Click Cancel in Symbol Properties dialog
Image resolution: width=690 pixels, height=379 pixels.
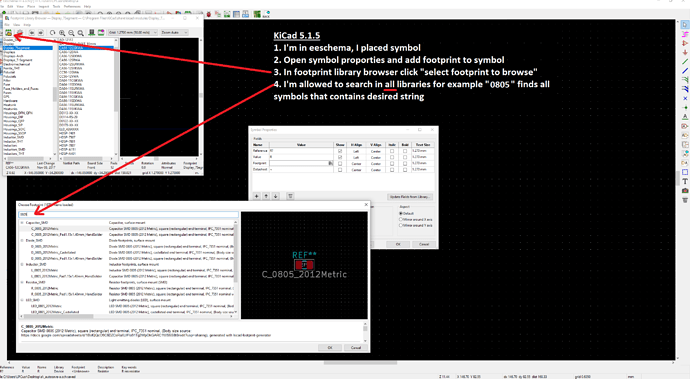pos(424,244)
